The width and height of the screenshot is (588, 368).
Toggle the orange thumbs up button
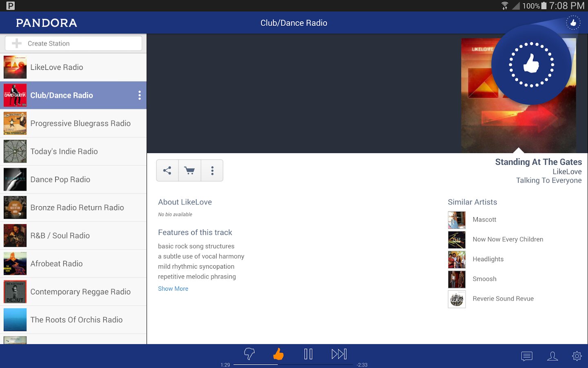[278, 354]
